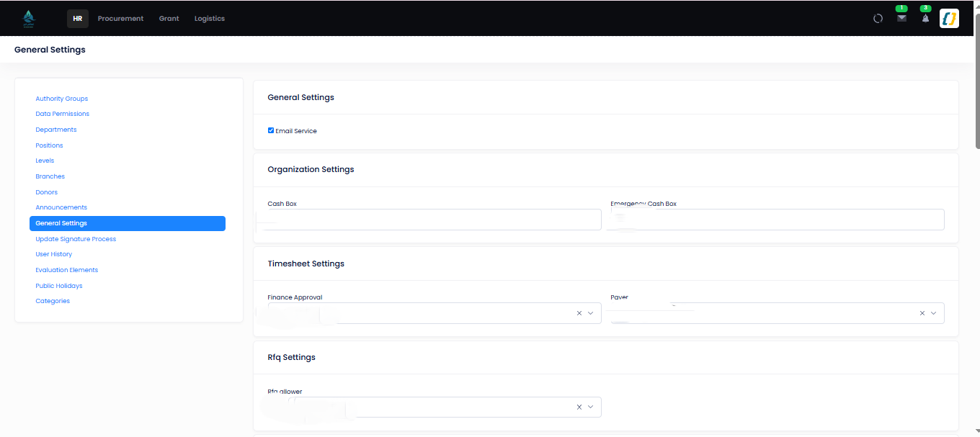Click the loading spinner icon in header
This screenshot has height=437, width=980.
878,19
